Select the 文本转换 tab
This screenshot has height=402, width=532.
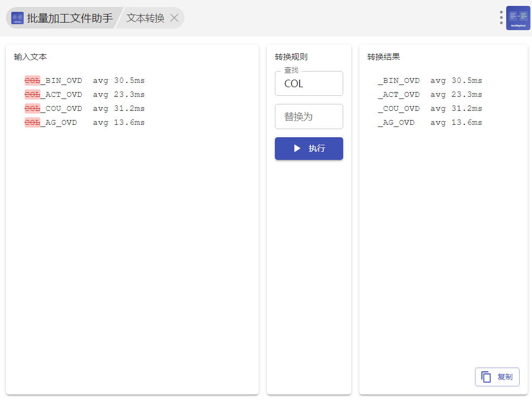pyautogui.click(x=145, y=18)
